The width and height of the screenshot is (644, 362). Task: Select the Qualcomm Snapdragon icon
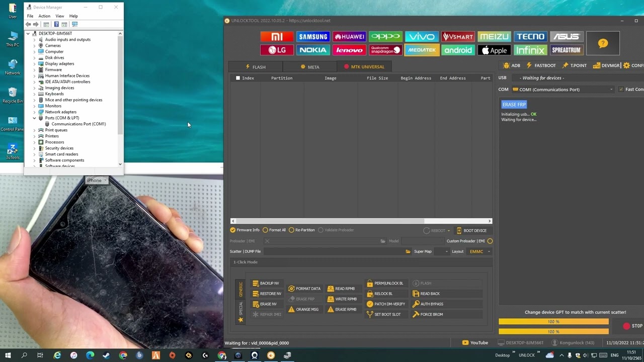coord(385,50)
